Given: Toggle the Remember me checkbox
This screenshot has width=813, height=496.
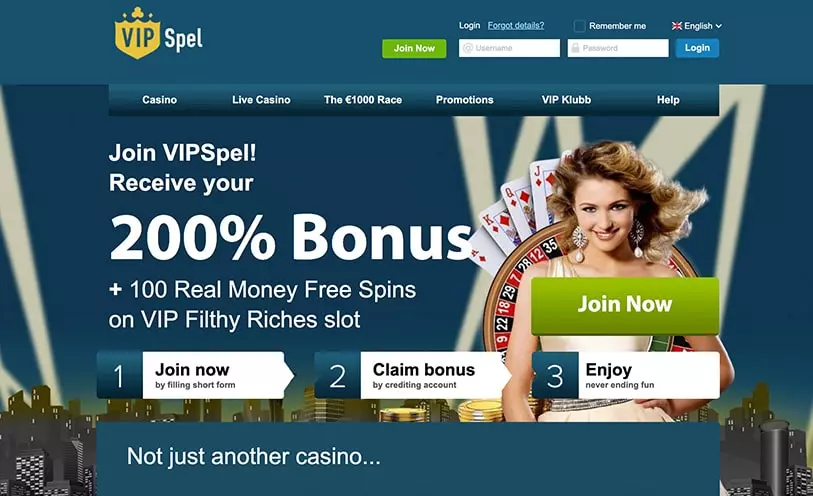Looking at the screenshot, I should coord(580,26).
